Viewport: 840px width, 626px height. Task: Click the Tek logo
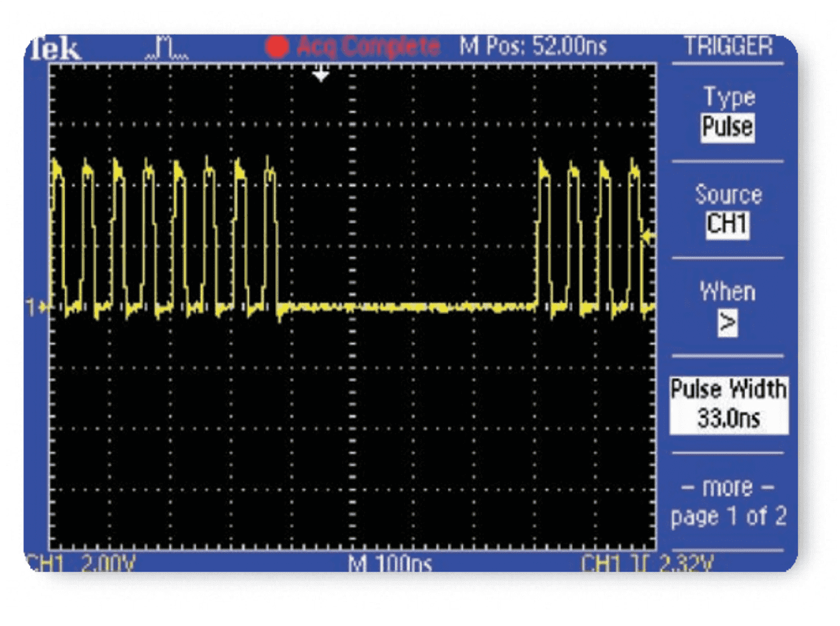click(54, 50)
